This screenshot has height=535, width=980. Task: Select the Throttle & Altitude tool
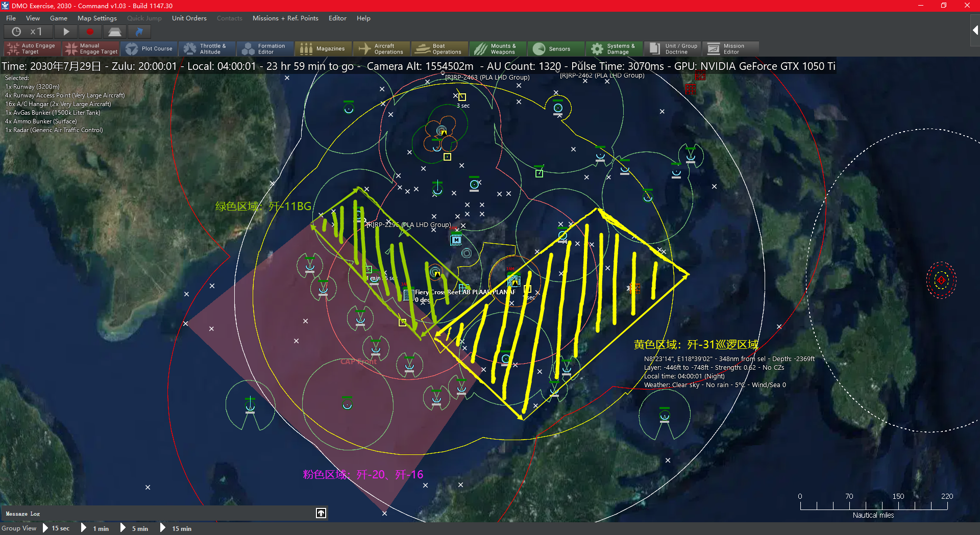(206, 48)
